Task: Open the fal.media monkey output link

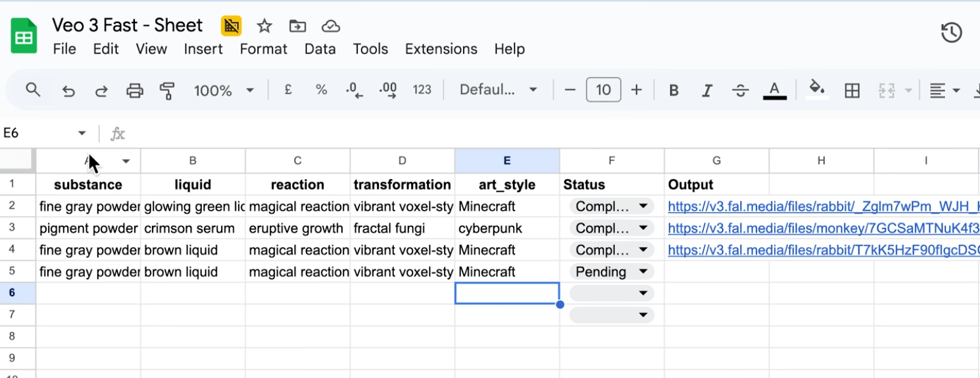Action: [822, 229]
